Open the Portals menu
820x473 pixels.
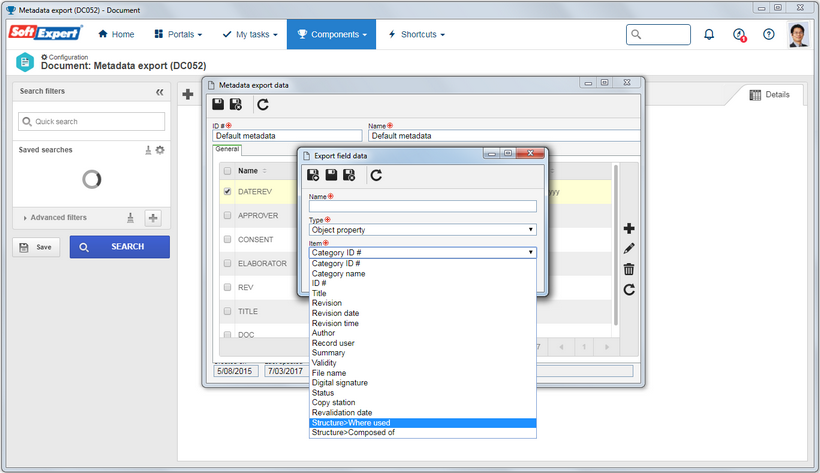point(178,35)
